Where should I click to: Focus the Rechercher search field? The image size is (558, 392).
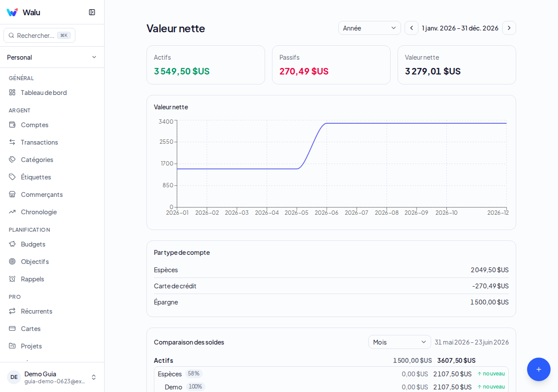point(39,35)
